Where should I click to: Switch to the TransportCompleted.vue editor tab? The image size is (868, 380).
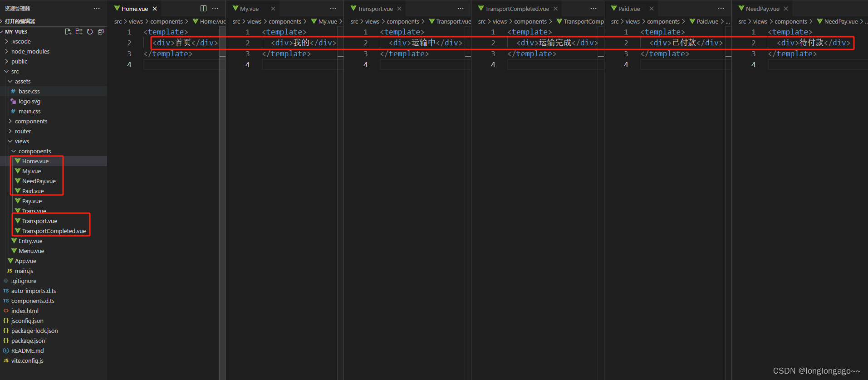[517, 9]
